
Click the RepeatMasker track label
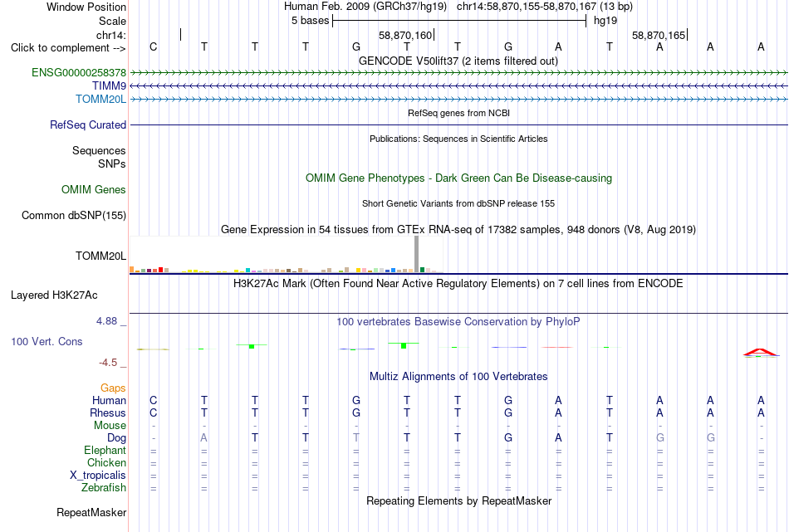[x=91, y=512]
